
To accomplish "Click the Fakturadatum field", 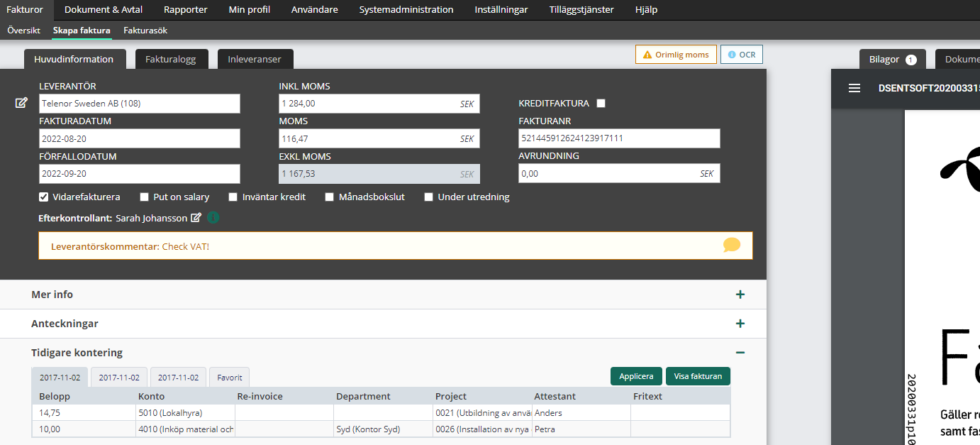I will (x=140, y=138).
